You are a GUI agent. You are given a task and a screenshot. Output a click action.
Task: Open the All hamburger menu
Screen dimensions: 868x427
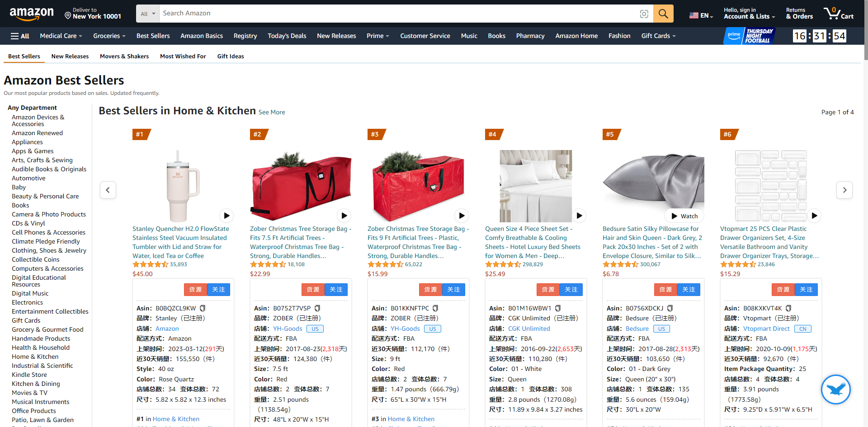tap(20, 36)
